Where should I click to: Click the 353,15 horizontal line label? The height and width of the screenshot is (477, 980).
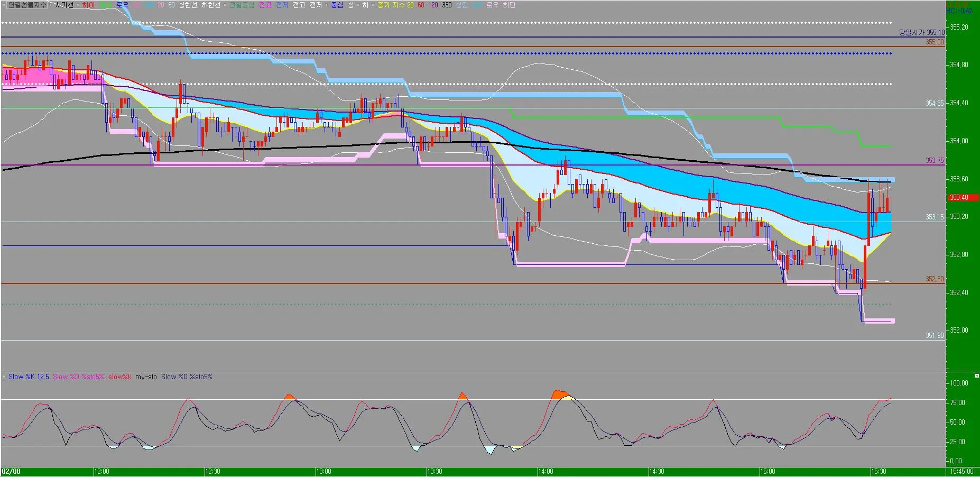[935, 217]
